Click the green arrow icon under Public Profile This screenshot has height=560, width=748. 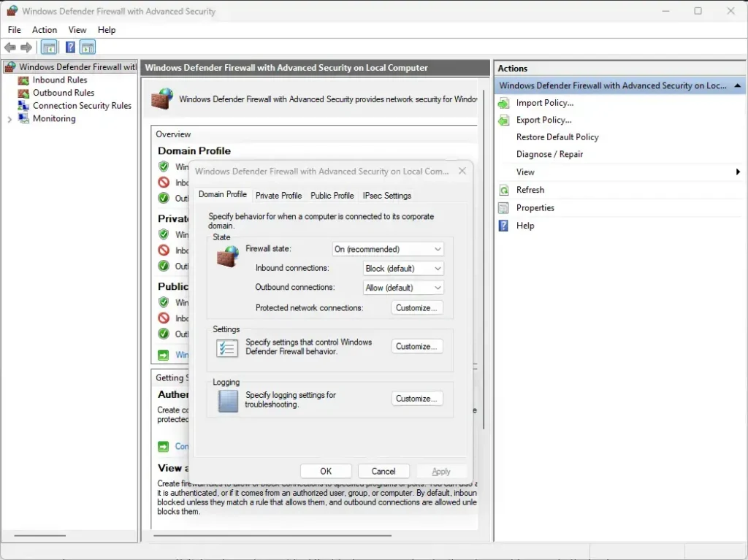[164, 355]
